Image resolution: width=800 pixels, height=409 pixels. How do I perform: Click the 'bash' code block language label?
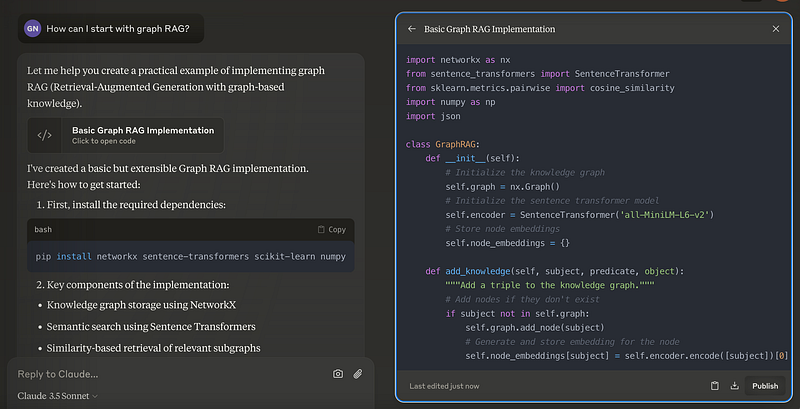pyautogui.click(x=43, y=229)
